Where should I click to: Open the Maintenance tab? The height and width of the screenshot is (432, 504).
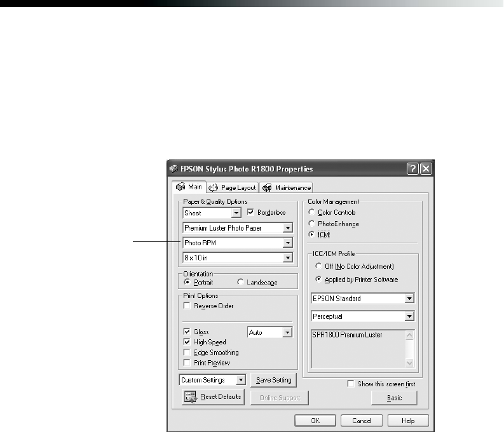(286, 187)
